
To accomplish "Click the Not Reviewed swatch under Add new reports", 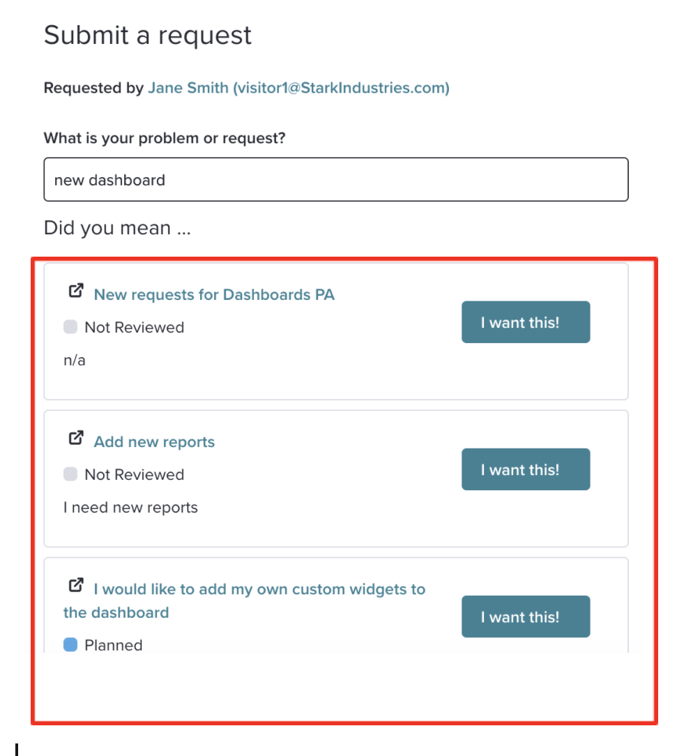I will pos(70,474).
